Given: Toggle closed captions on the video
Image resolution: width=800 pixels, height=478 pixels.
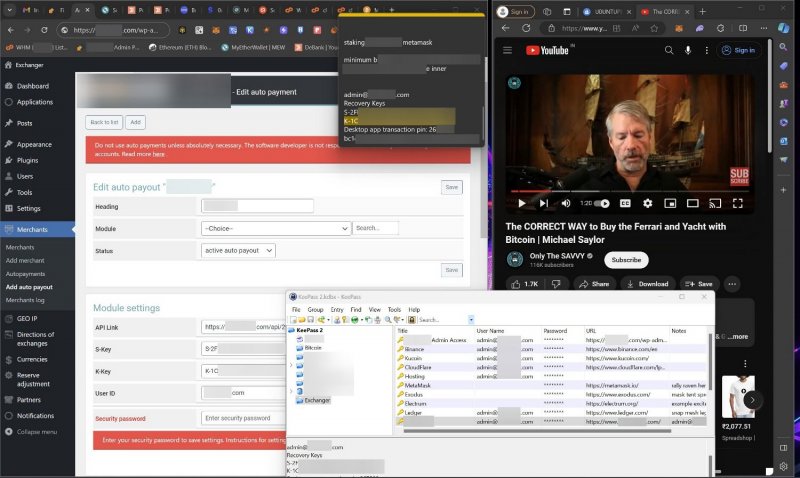Looking at the screenshot, I should [625, 203].
